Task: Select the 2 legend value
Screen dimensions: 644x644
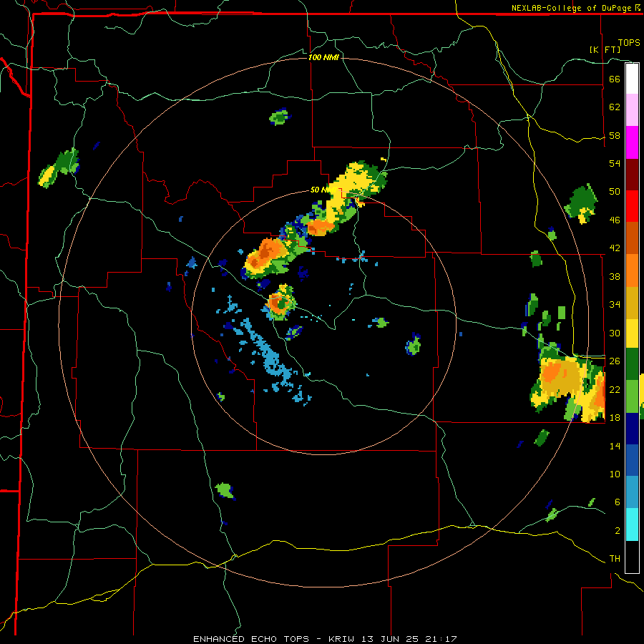Action: click(x=618, y=531)
